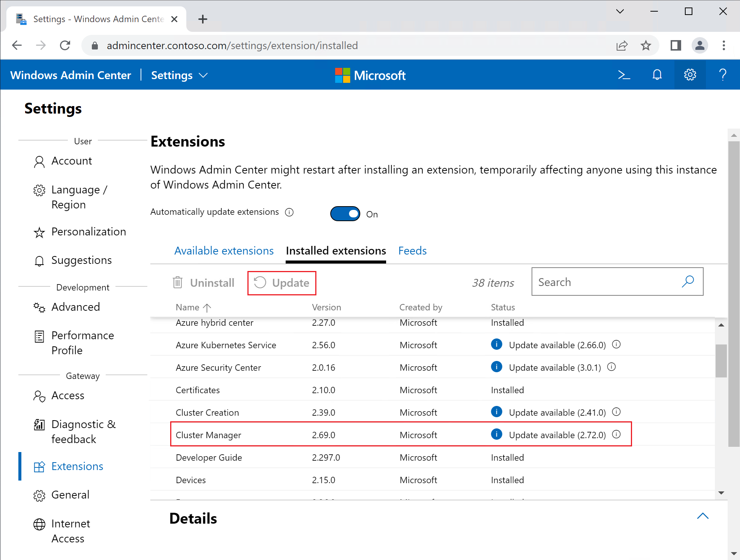Viewport: 740px width, 560px height.
Task: Open the browser tab search chevron
Action: pos(620,11)
